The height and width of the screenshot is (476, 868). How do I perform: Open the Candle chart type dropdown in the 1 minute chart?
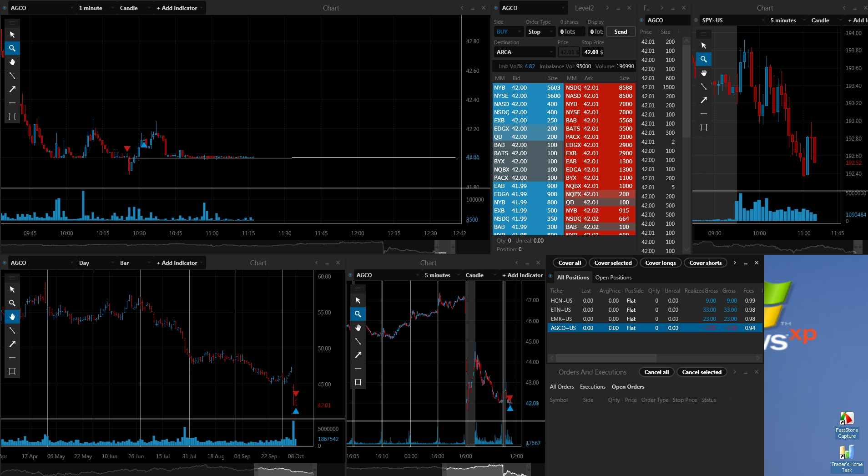[x=135, y=8]
